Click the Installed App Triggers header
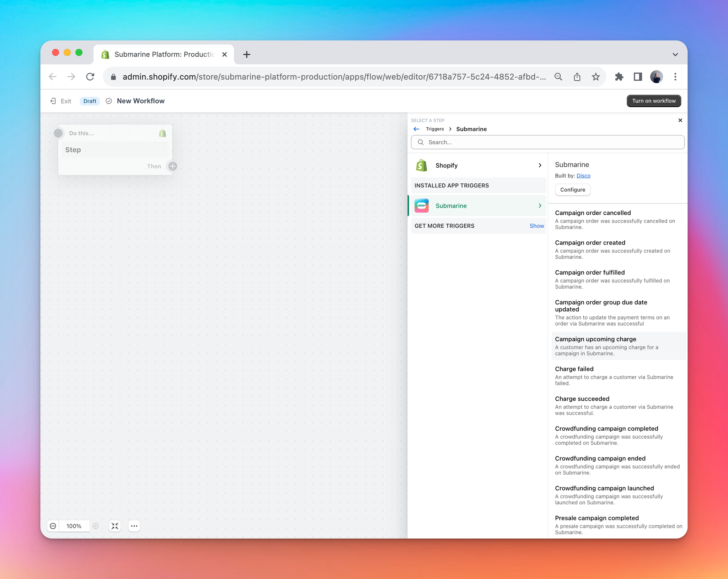This screenshot has height=579, width=728. [478, 186]
